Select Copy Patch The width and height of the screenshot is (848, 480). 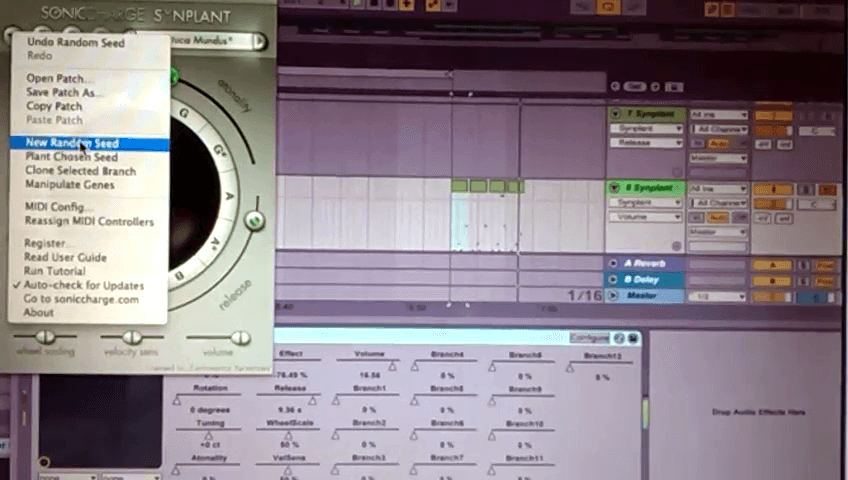point(54,106)
